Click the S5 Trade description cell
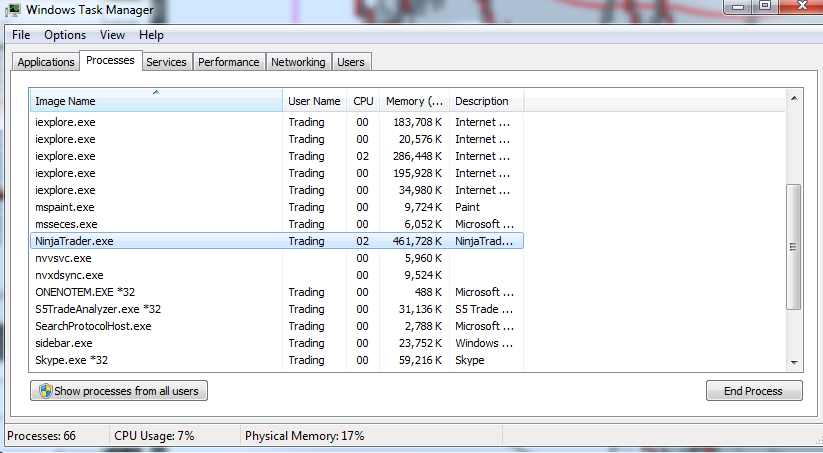The height and width of the screenshot is (453, 823). [x=484, y=309]
